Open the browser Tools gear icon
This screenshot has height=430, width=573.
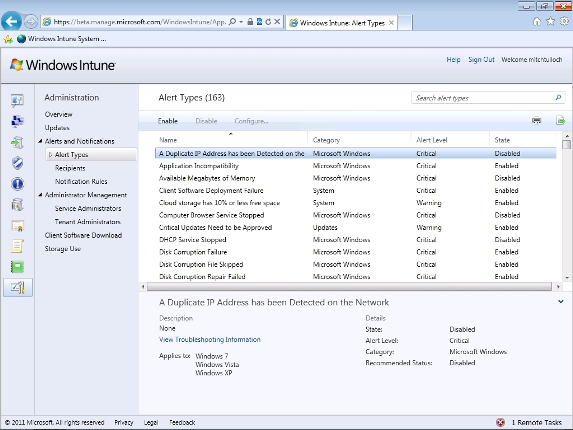point(565,22)
